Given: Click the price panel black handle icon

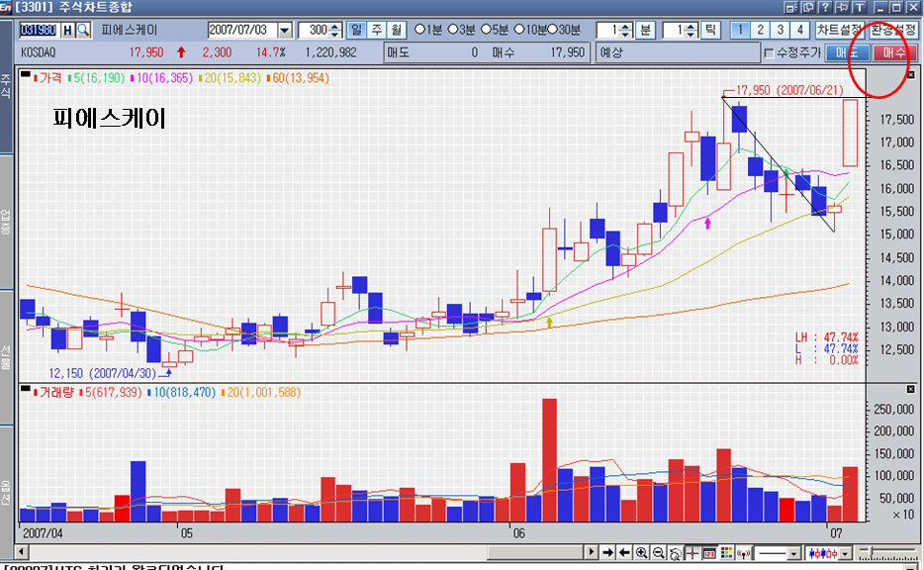Looking at the screenshot, I should pyautogui.click(x=26, y=75).
